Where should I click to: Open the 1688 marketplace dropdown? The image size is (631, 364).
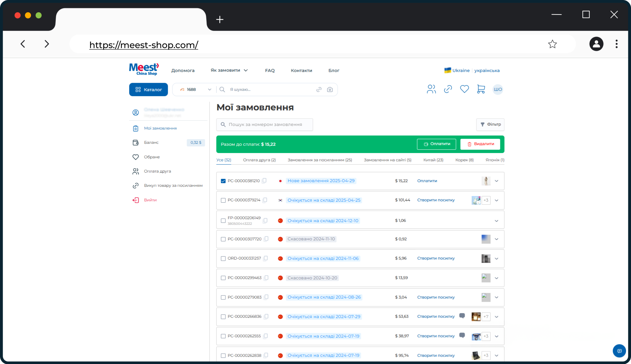coord(195,90)
